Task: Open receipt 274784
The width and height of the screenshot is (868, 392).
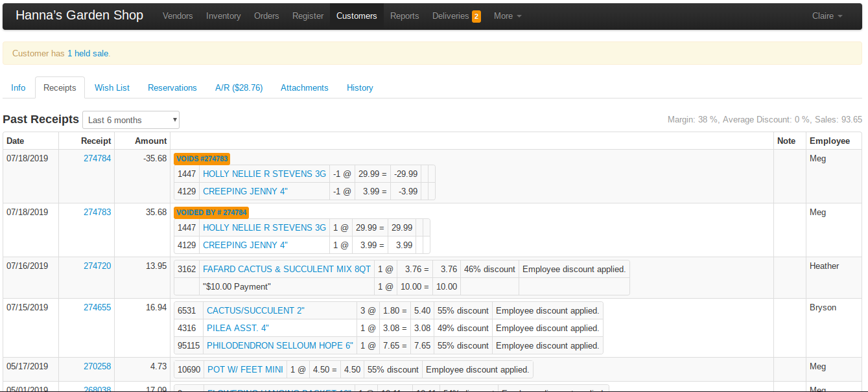Action: tap(97, 158)
